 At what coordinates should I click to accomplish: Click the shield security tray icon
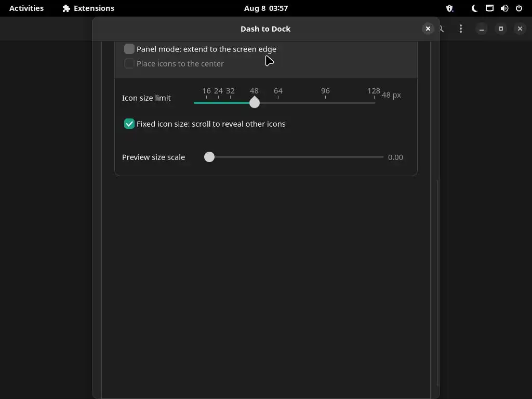[449, 8]
